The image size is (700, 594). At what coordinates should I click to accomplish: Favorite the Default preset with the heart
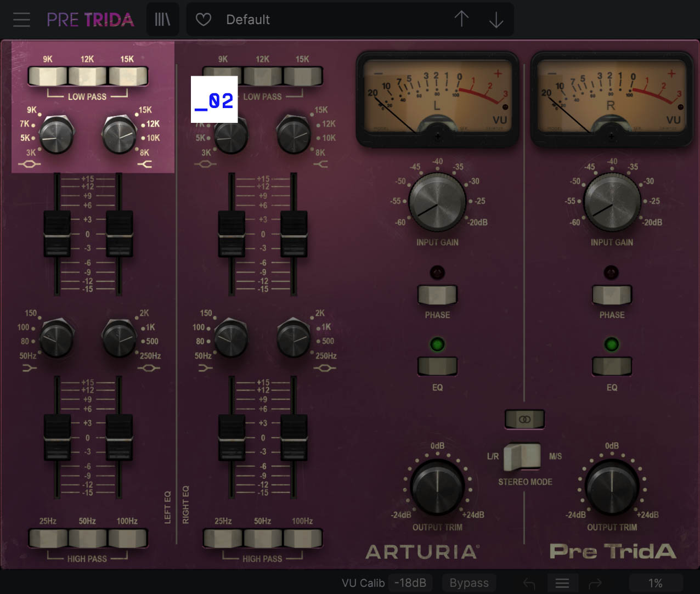coord(203,19)
